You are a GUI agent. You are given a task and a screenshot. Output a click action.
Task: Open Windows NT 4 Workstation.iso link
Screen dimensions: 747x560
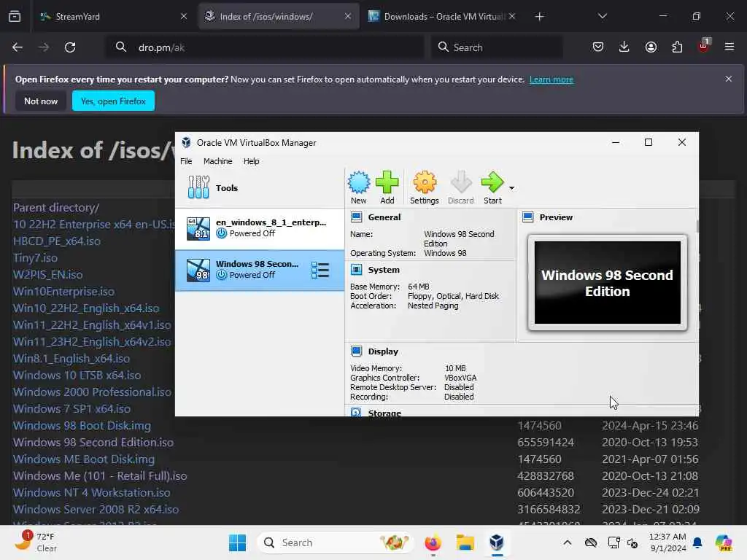click(91, 492)
